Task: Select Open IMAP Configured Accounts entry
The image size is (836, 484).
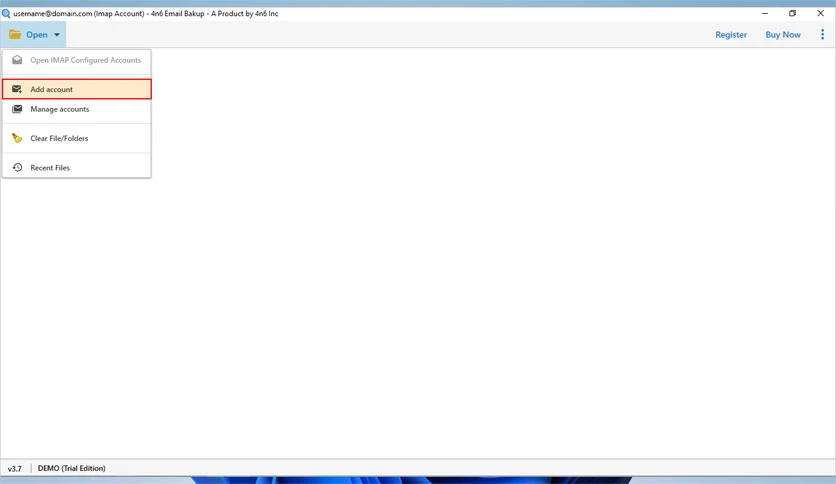Action: 77,60
